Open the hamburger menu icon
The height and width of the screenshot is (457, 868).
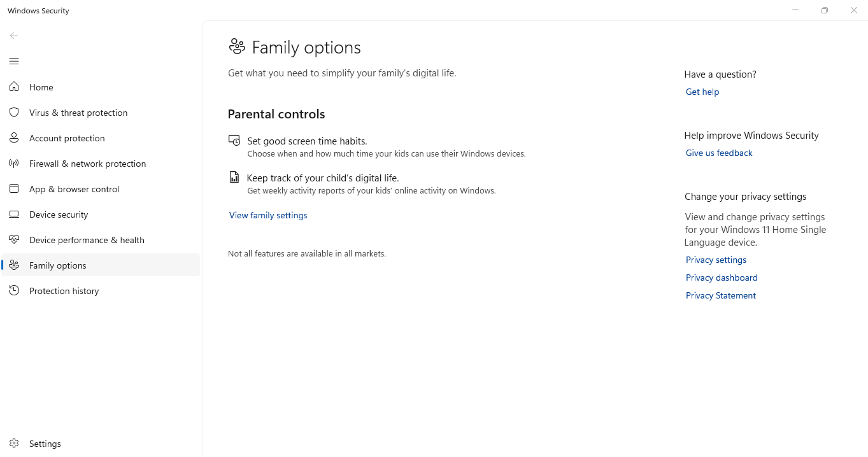point(13,61)
